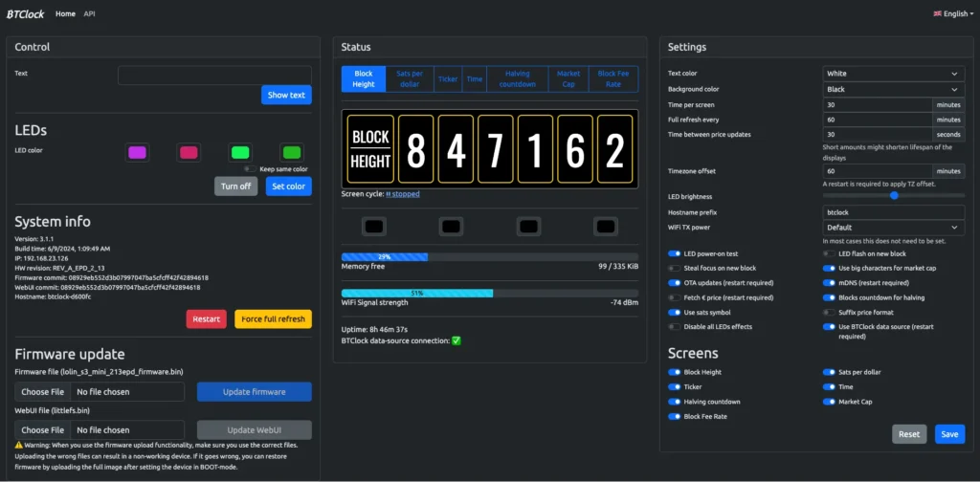This screenshot has height=482, width=980.
Task: Select the Halving countdown tab
Action: [x=518, y=79]
